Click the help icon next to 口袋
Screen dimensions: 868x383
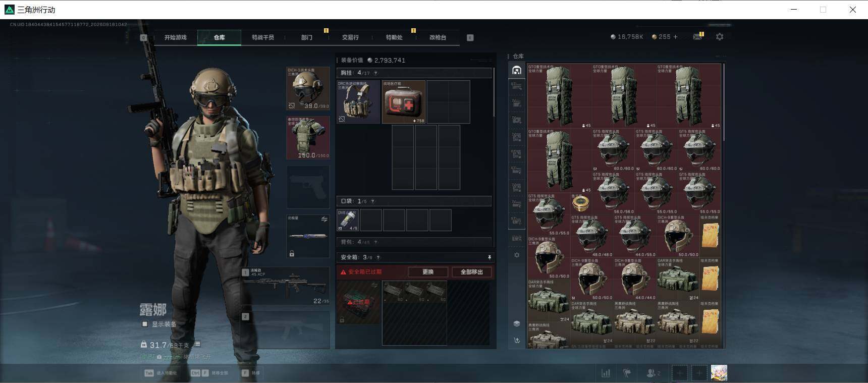pyautogui.click(x=372, y=201)
